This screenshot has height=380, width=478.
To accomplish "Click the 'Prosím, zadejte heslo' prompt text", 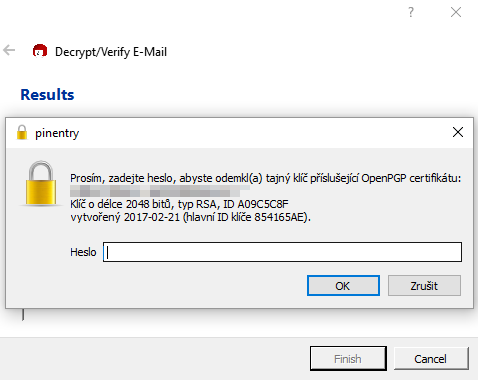I will coord(265,178).
